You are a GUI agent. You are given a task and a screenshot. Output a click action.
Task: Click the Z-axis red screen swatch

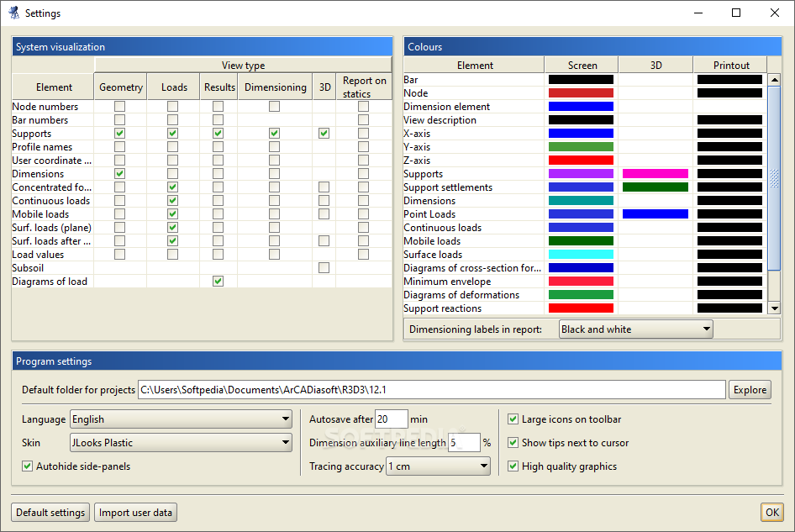pos(581,161)
